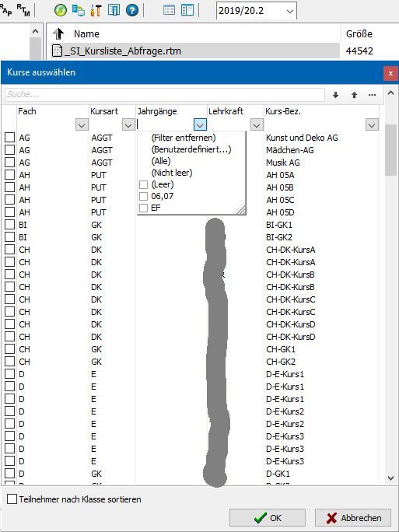Click the split panel view icon

coord(187,10)
